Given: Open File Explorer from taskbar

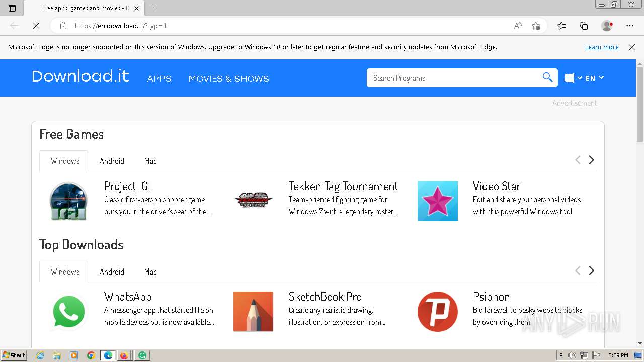Looking at the screenshot, I should [x=57, y=355].
